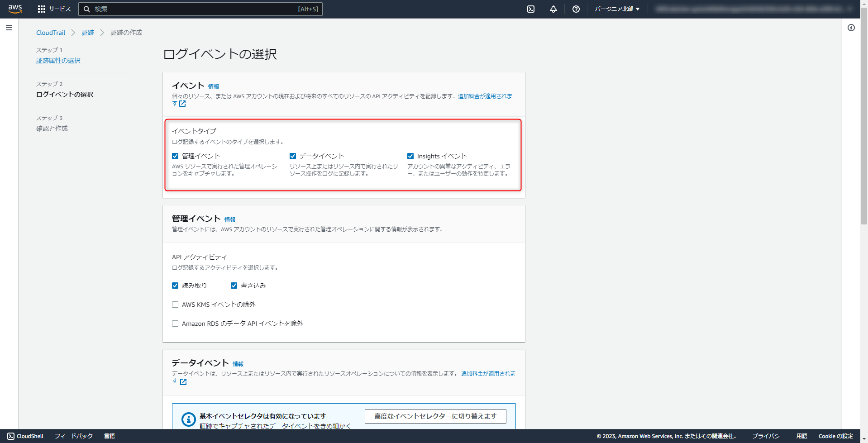Open the 言語 selector in the footer
Viewport: 868px width, 443px height.
point(110,436)
